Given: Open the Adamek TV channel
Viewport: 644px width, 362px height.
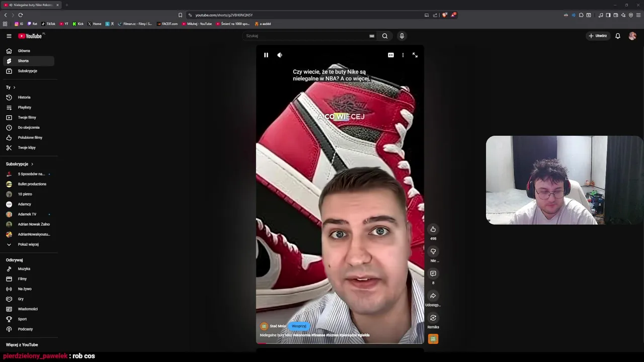Looking at the screenshot, I should tap(29, 214).
